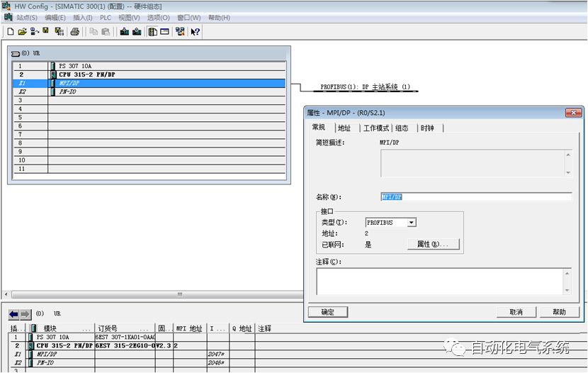Image resolution: width=588 pixels, height=373 pixels.
Task: Click inside the 注释 comment box
Action: coord(439,282)
